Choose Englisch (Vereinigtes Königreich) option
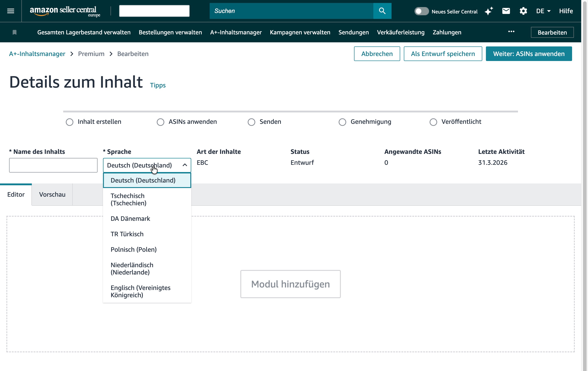 pyautogui.click(x=147, y=291)
